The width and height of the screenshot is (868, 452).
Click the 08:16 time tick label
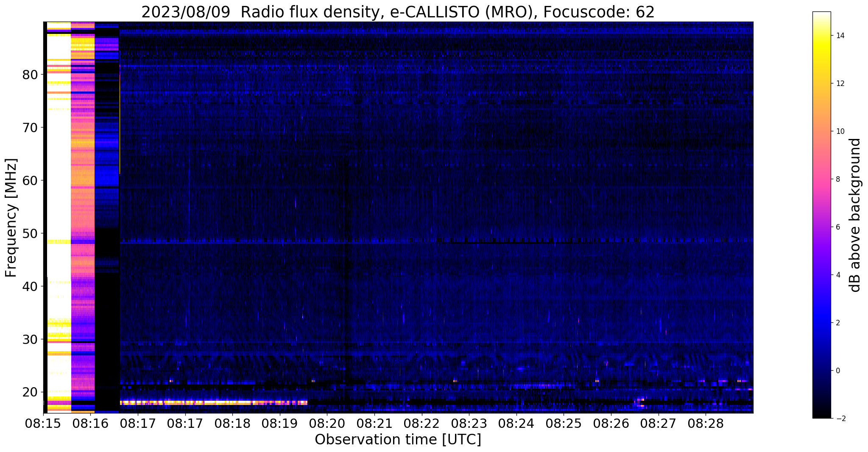[x=91, y=423]
